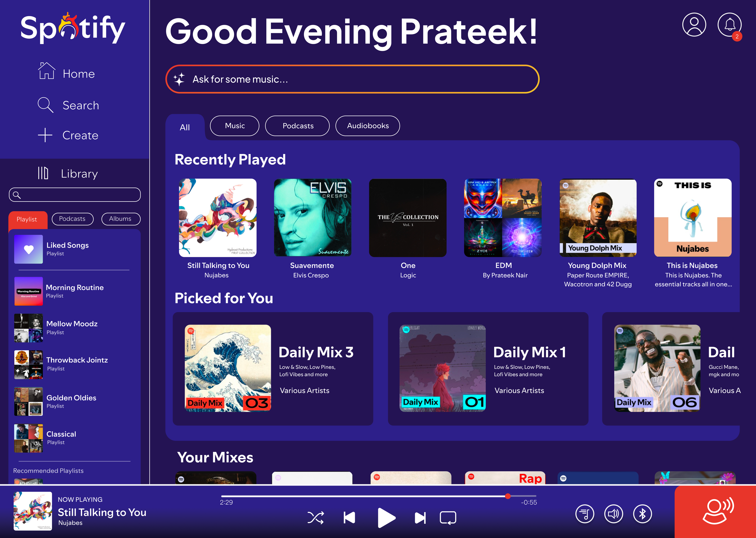Toggle repeat mode
The width and height of the screenshot is (756, 538).
point(448,518)
